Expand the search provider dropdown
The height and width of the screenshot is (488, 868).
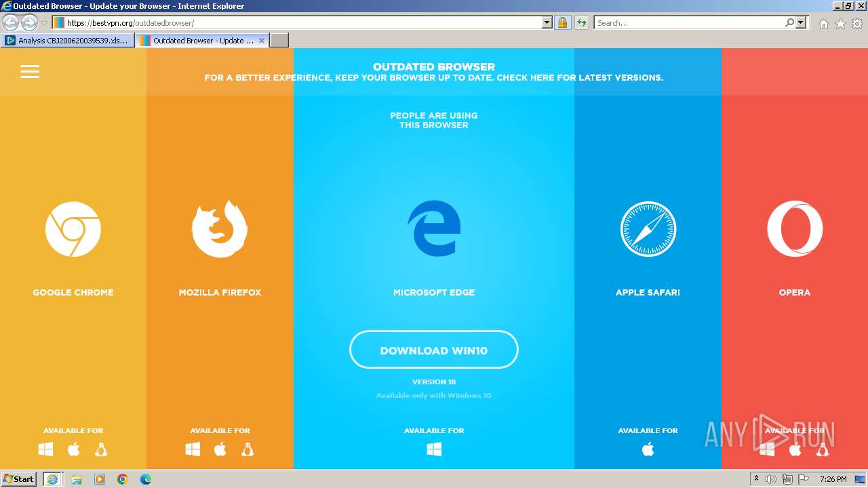(x=801, y=22)
